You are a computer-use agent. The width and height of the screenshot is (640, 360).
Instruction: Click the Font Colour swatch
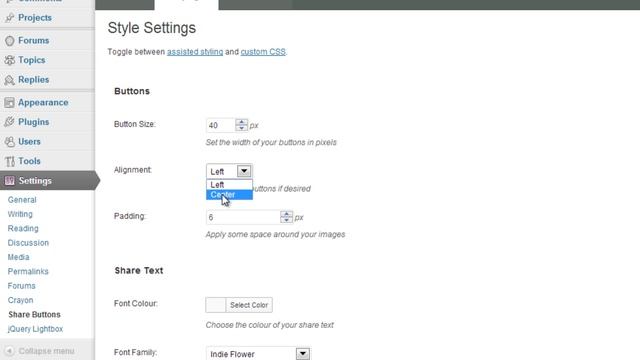(216, 305)
